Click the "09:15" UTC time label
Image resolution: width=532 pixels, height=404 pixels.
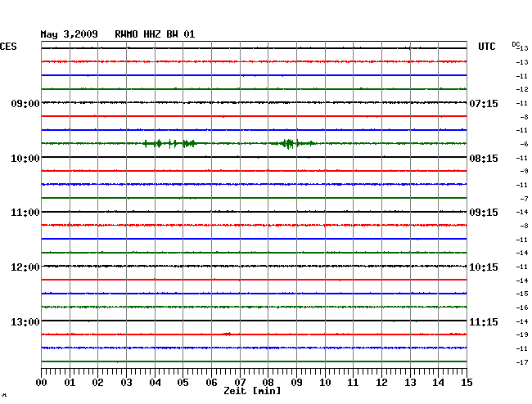(484, 213)
